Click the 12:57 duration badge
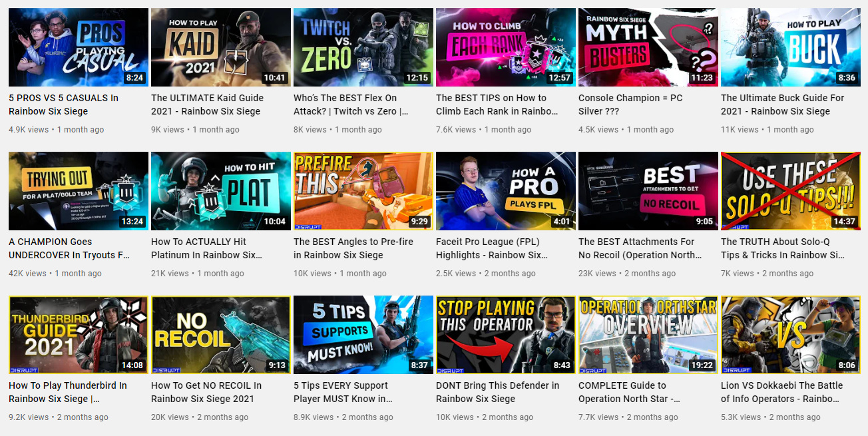The height and width of the screenshot is (436, 868). (x=560, y=78)
